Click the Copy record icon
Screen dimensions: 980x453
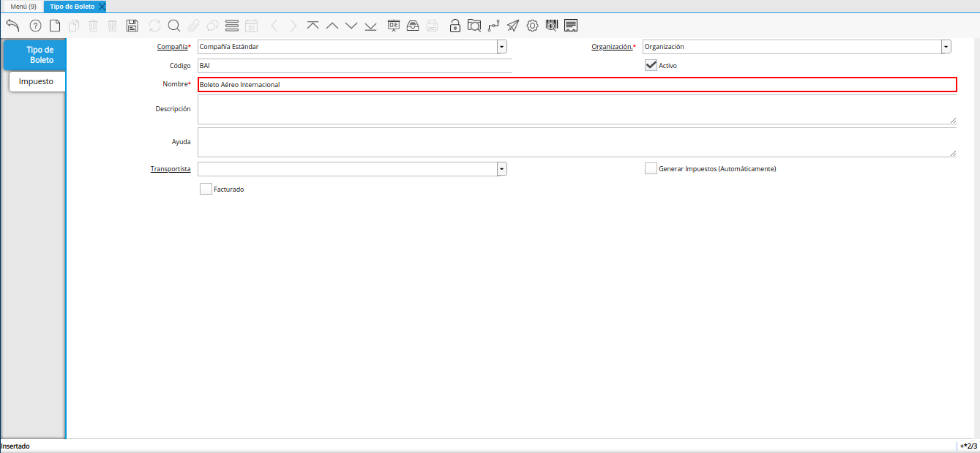click(x=74, y=26)
